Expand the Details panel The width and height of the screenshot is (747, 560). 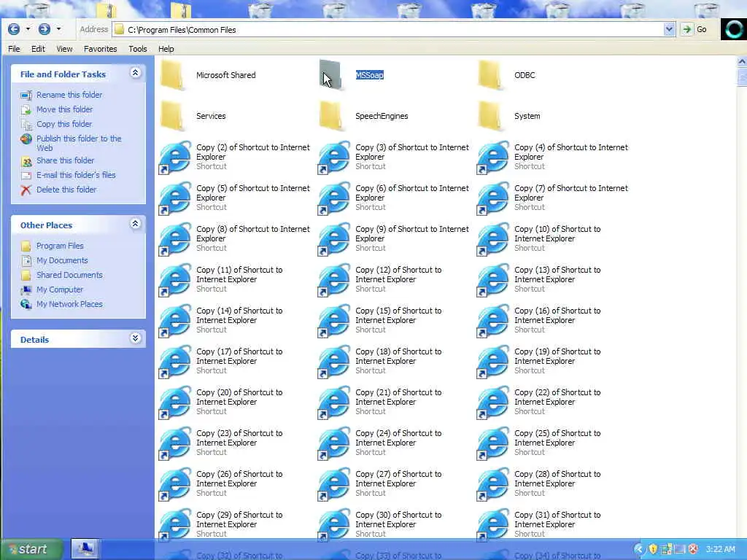tap(135, 338)
